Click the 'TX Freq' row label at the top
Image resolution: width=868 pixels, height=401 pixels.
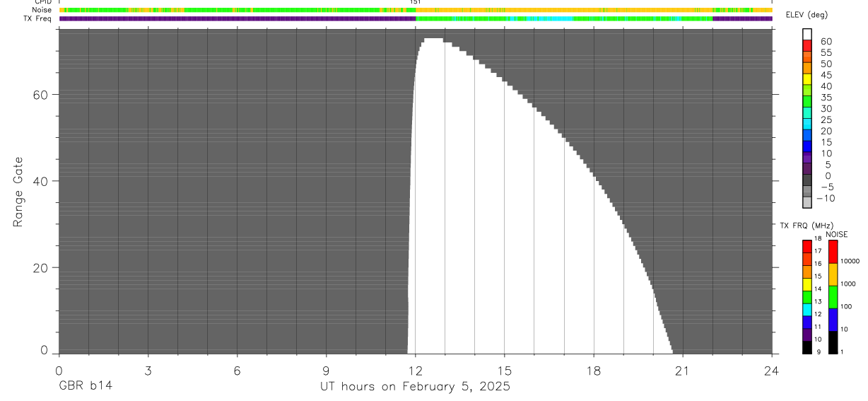pyautogui.click(x=38, y=18)
